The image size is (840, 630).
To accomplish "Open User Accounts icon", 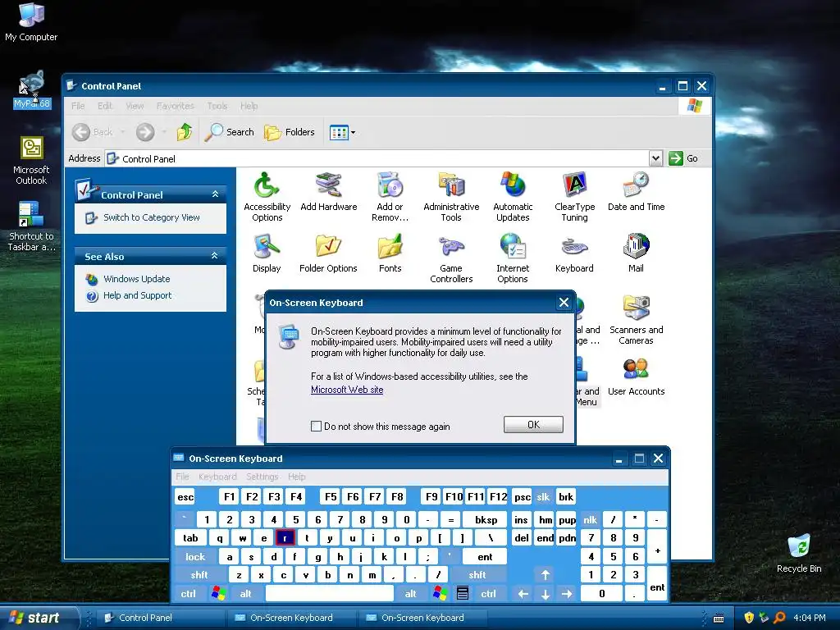I will tap(636, 376).
